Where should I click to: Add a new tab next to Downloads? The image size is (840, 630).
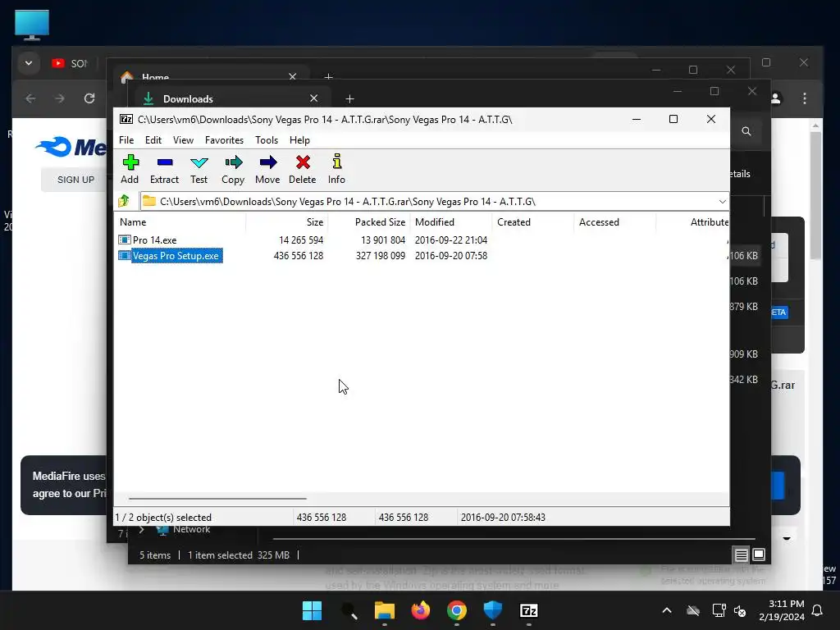349,98
